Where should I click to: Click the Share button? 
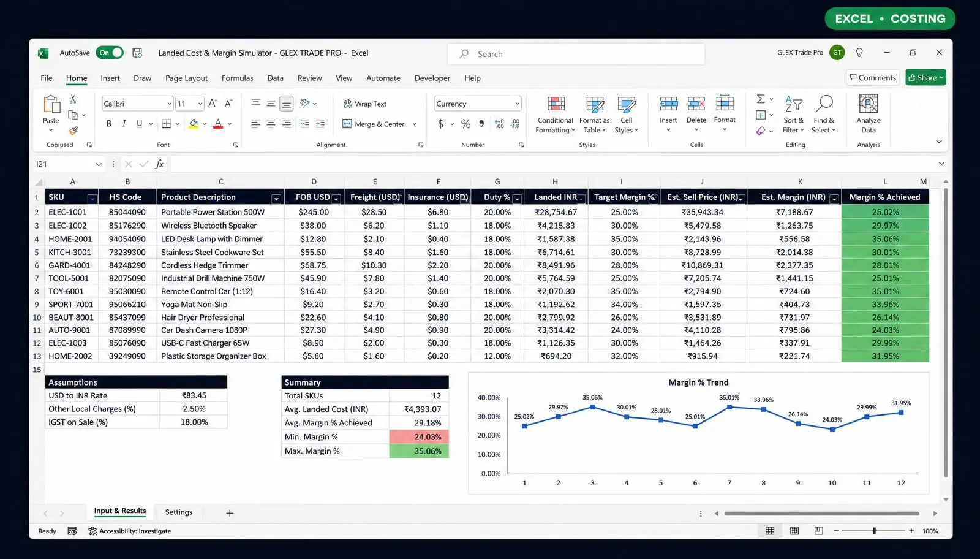tap(925, 77)
